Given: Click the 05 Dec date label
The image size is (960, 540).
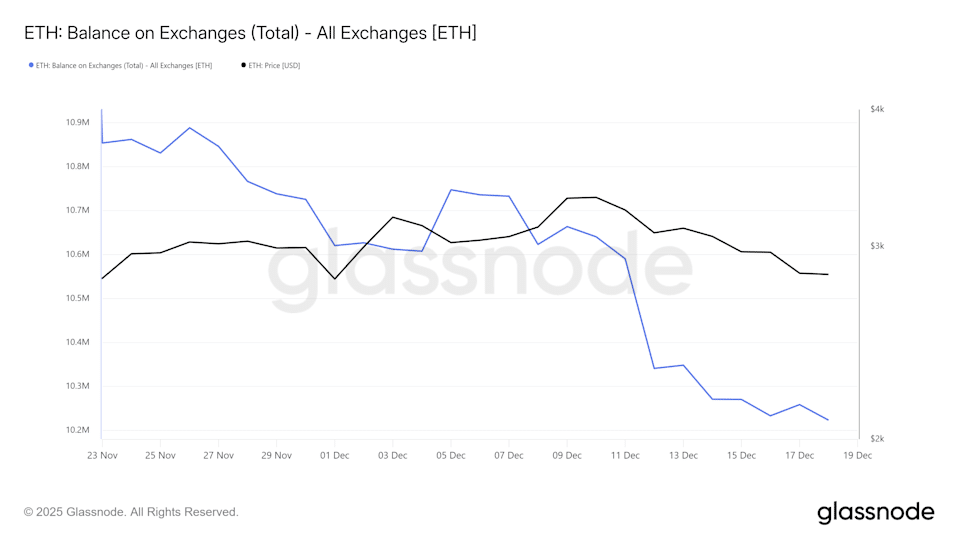Looking at the screenshot, I should (451, 455).
